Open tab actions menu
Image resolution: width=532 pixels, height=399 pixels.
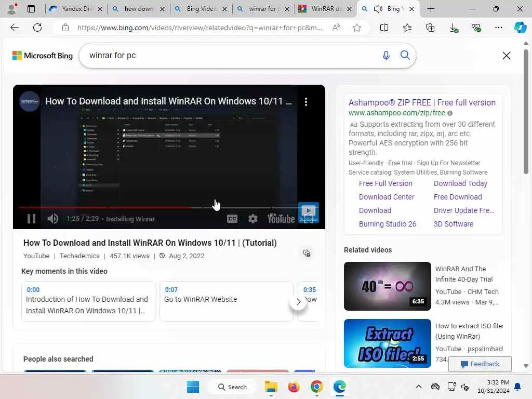31,9
